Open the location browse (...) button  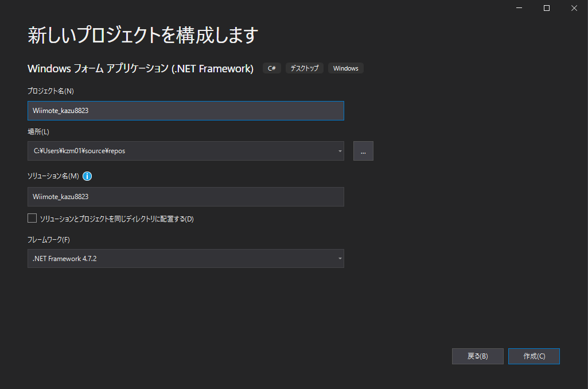click(363, 150)
